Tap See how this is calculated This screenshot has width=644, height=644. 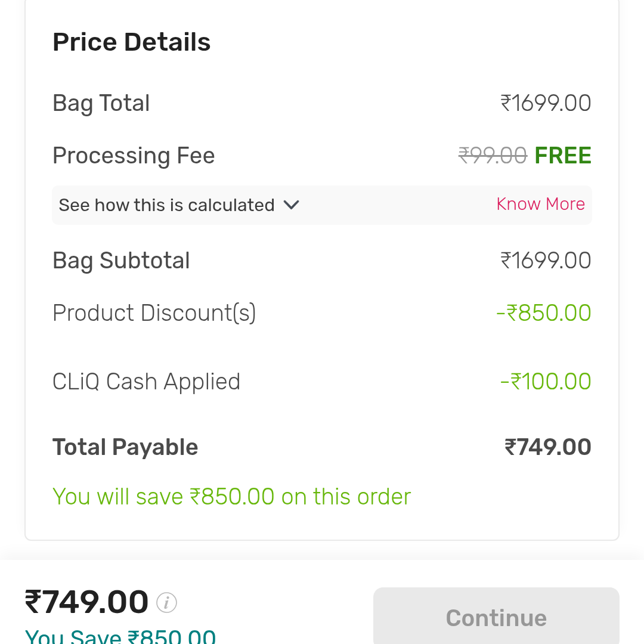pyautogui.click(x=166, y=205)
